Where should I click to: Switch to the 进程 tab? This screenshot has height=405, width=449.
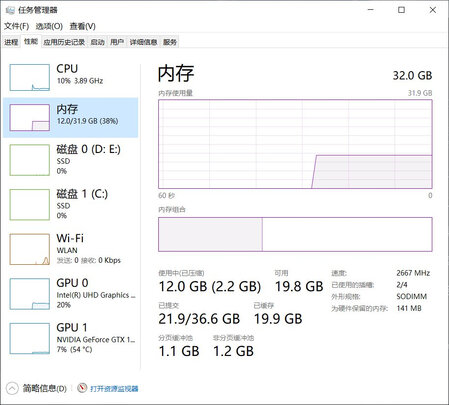(11, 42)
